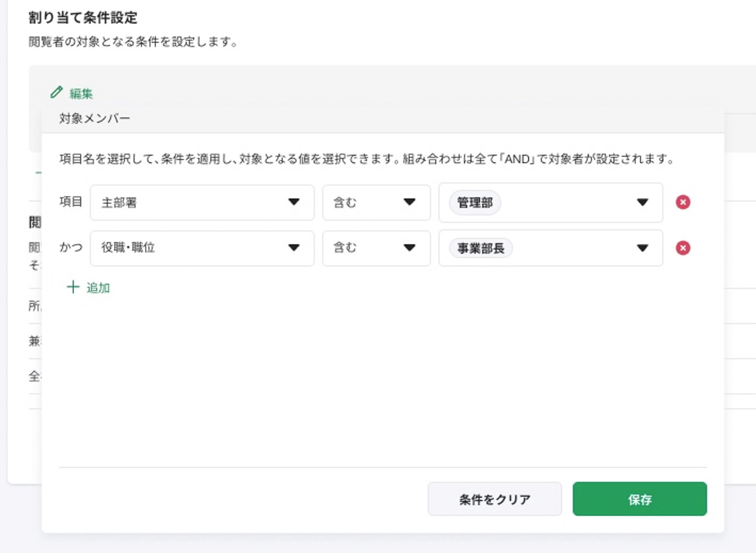Click the AND condition description text

[x=366, y=159]
